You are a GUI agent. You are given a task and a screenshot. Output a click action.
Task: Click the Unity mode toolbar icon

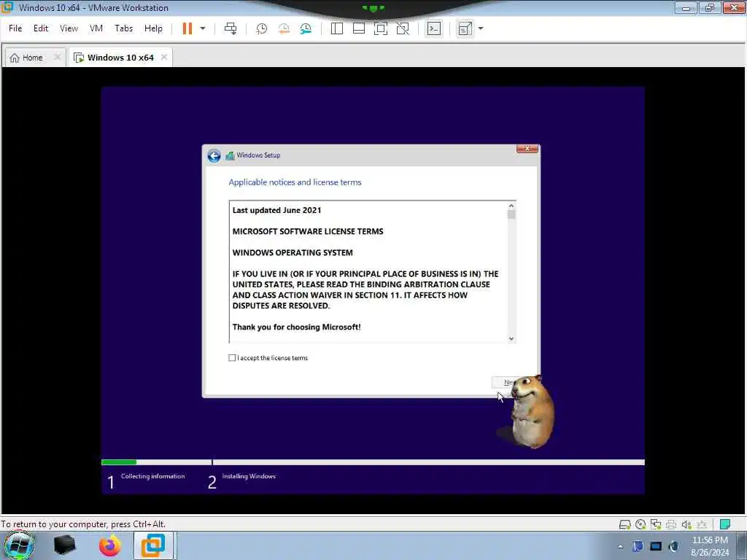[403, 28]
